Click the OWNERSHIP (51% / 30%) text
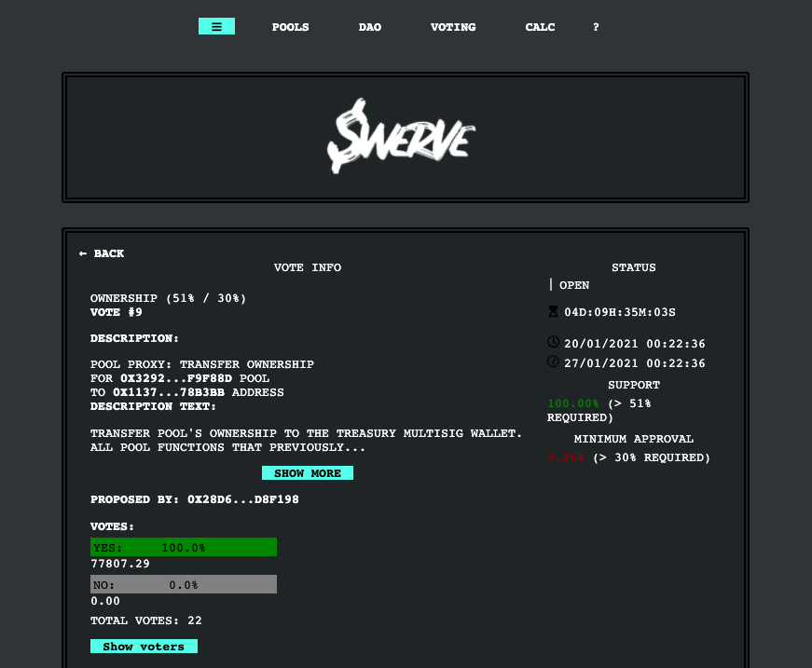812x668 pixels. [169, 298]
